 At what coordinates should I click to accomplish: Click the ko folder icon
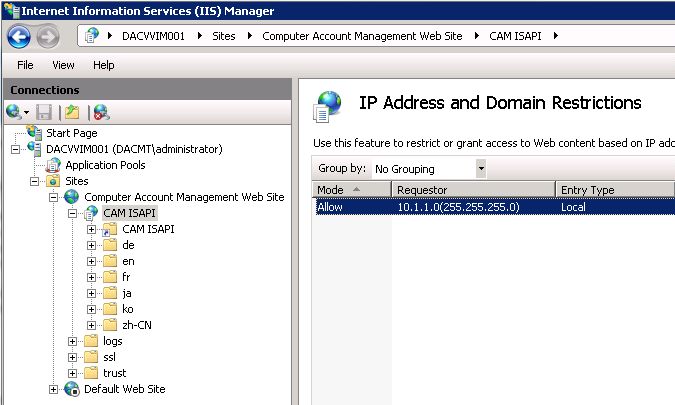(110, 309)
